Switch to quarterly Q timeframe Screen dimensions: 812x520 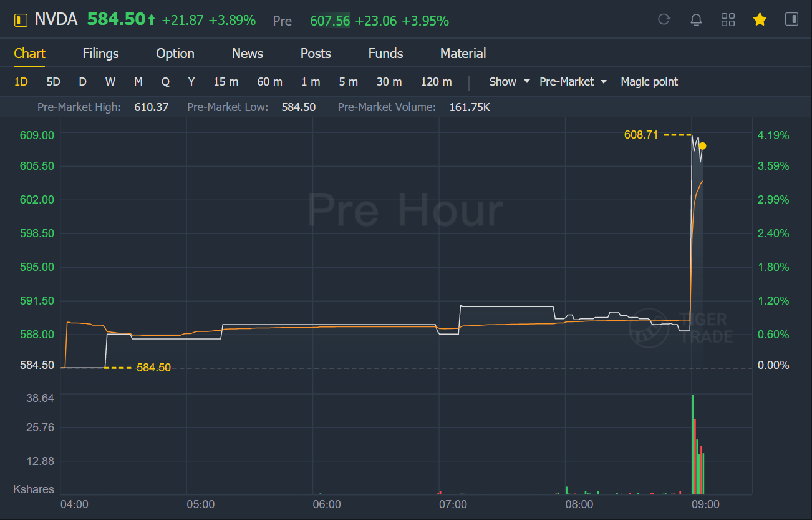tap(165, 82)
